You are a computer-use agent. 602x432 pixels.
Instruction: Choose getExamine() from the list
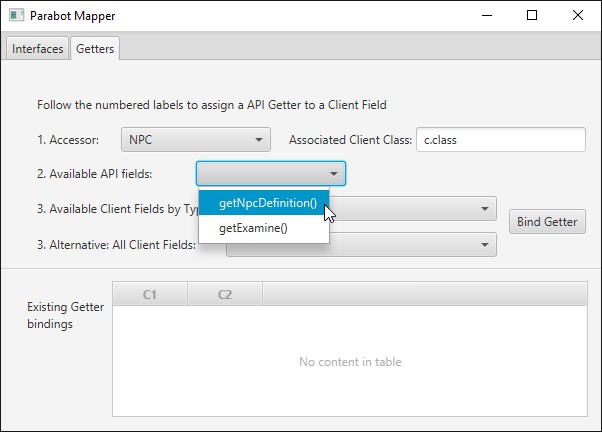coord(264,228)
